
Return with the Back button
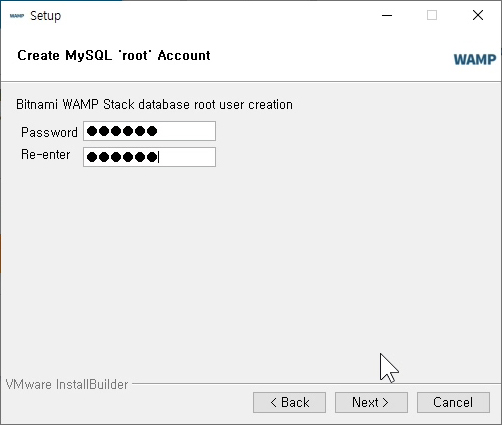coord(289,402)
